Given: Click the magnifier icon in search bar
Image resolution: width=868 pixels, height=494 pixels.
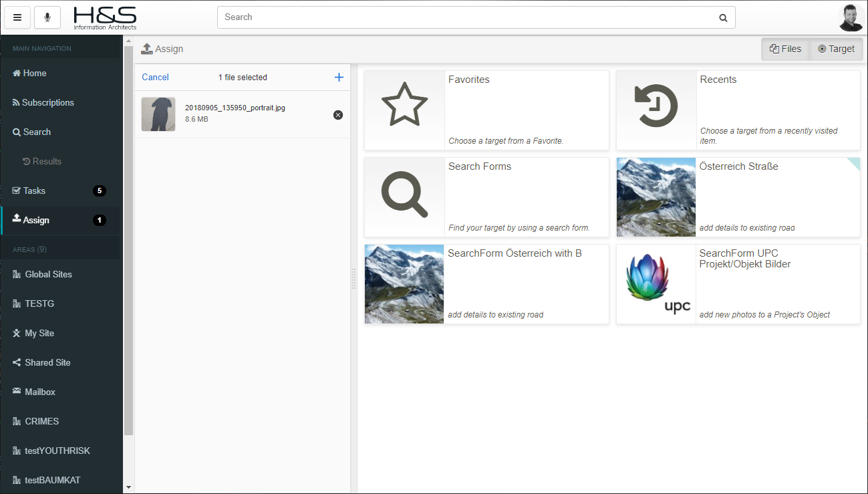Looking at the screenshot, I should point(723,18).
